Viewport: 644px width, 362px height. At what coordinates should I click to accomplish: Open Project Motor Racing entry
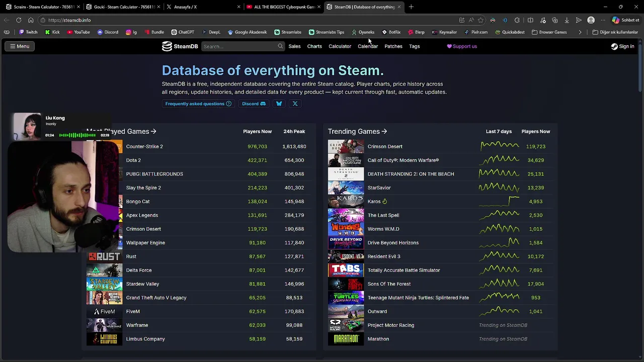(391, 325)
